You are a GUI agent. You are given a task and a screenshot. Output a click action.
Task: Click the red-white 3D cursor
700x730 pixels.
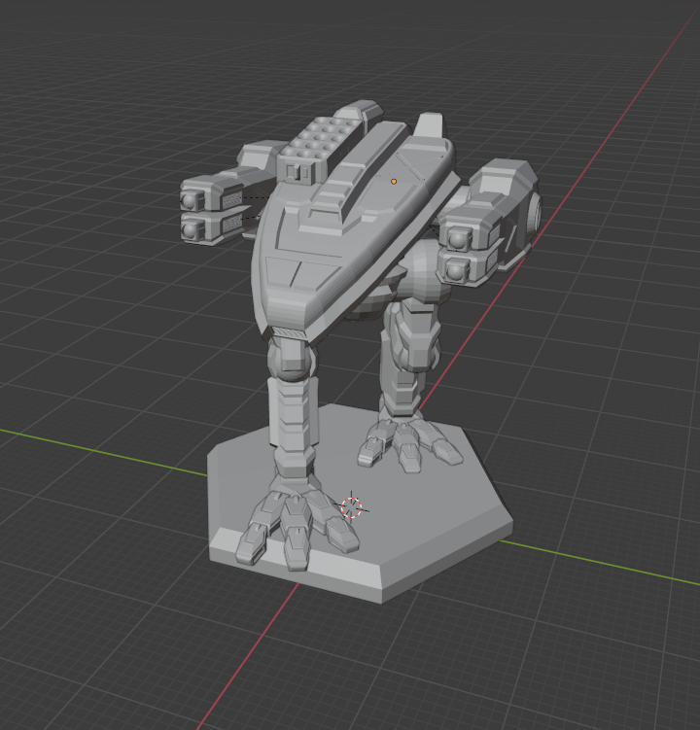351,507
